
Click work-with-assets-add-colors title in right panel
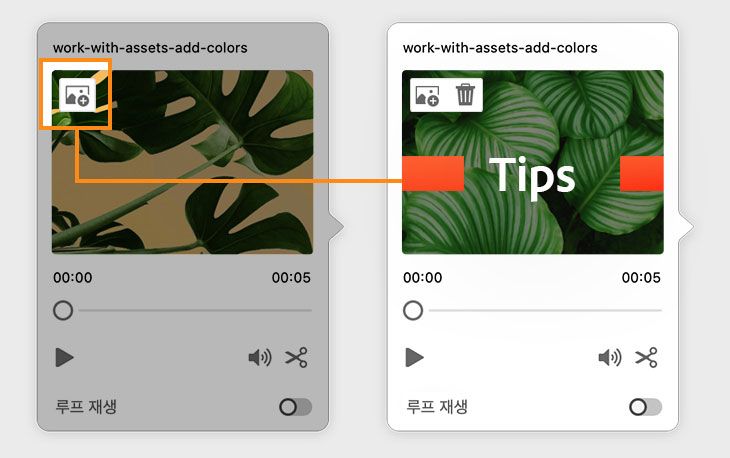[x=500, y=47]
